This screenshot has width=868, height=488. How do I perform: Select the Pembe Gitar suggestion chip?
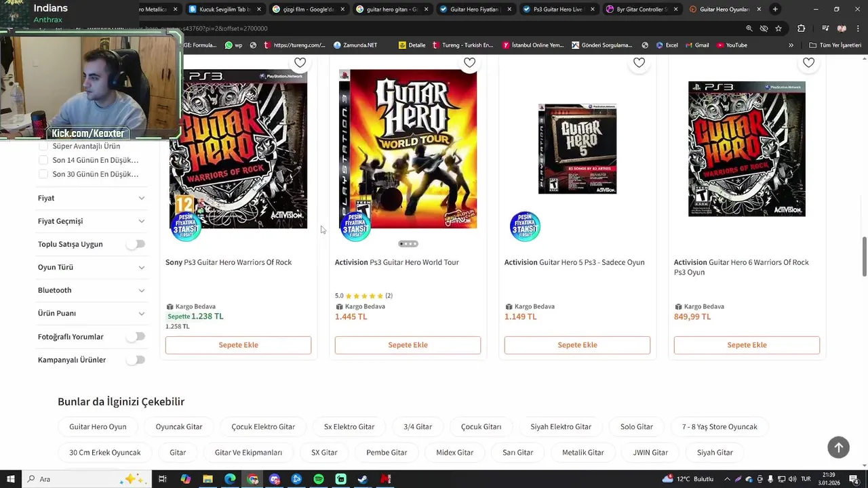click(387, 453)
